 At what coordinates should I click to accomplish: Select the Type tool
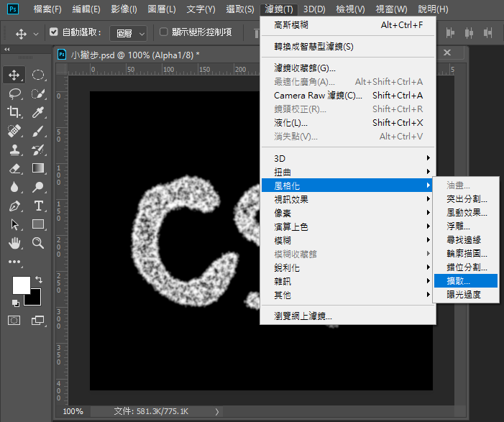[x=38, y=206]
